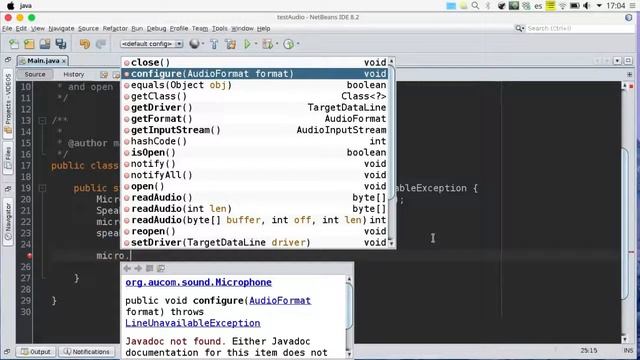The width and height of the screenshot is (640, 360).
Task: Open the Debug menu
Action: 156,28
